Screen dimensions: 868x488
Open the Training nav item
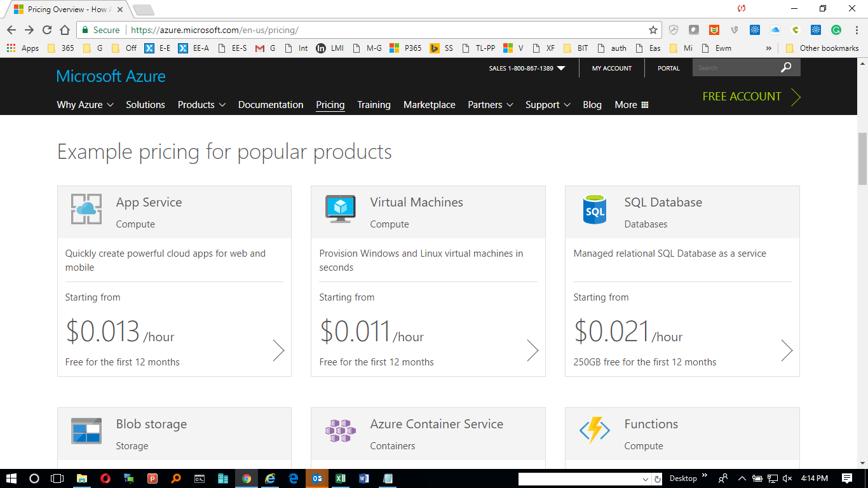[x=374, y=105]
